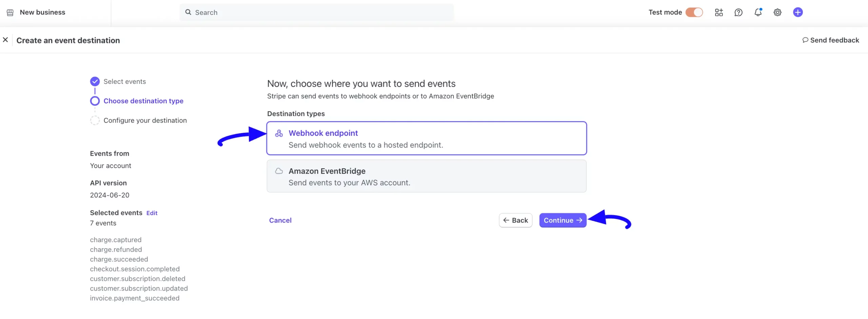This screenshot has width=868, height=319.
Task: Click the Back button
Action: (x=515, y=220)
